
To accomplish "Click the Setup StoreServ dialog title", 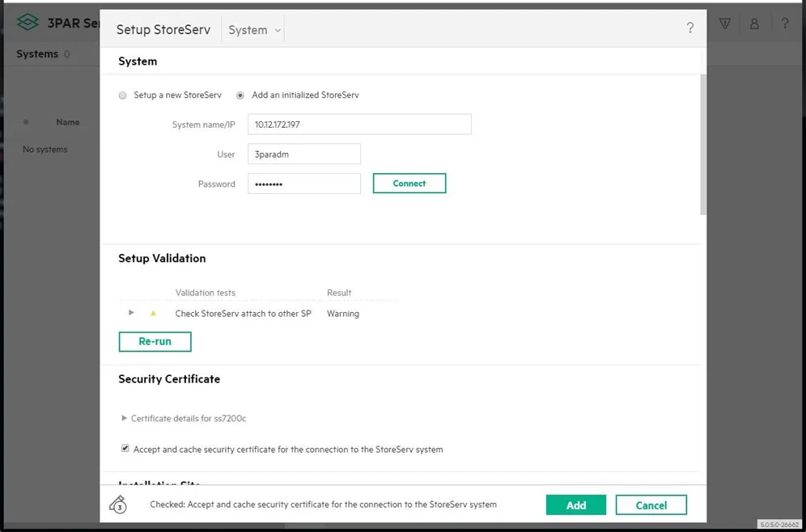I will point(163,30).
